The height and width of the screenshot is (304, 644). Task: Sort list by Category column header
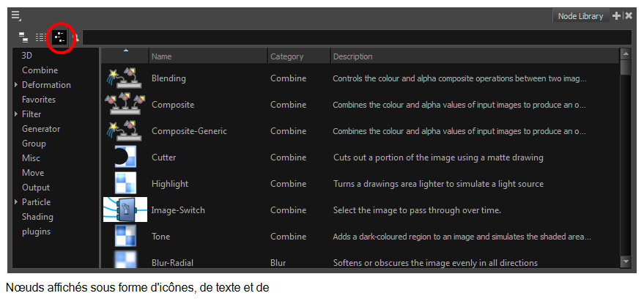click(297, 56)
